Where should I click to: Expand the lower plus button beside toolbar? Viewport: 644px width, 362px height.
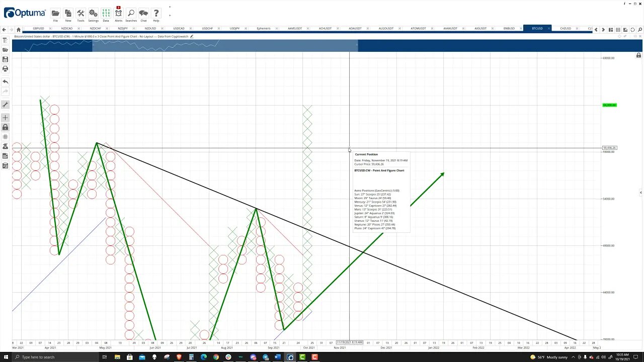click(x=170, y=15)
